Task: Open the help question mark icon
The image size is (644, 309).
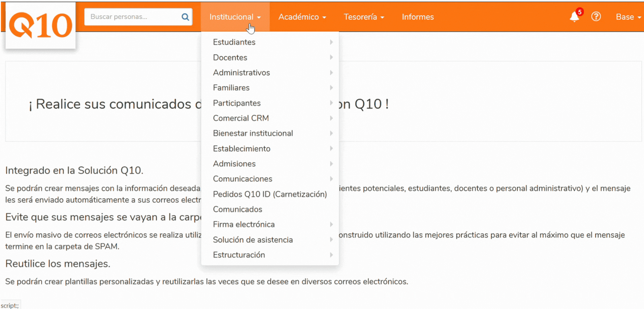Action: click(x=596, y=17)
